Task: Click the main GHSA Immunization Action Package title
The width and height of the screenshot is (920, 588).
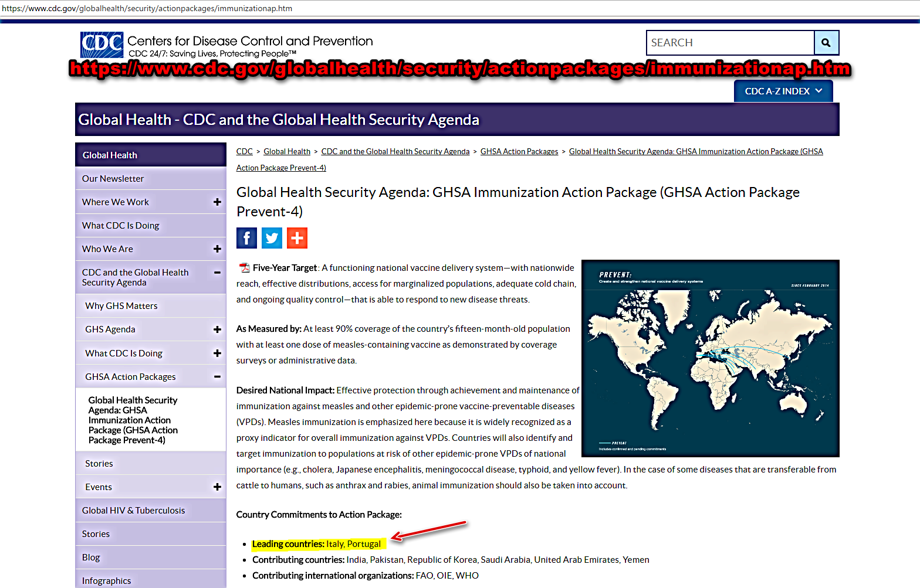Action: (518, 202)
